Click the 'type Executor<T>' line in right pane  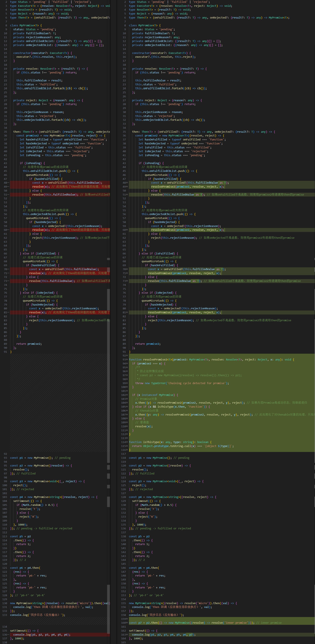(x=180, y=6)
